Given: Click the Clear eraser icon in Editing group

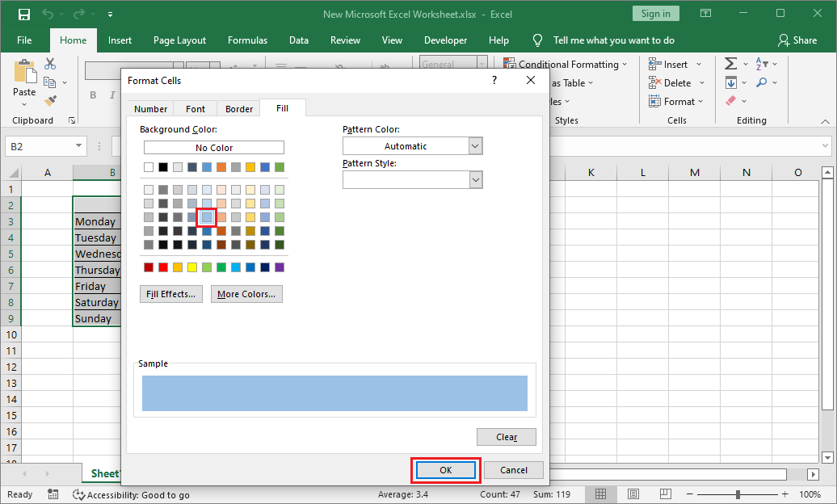Looking at the screenshot, I should coord(732,100).
